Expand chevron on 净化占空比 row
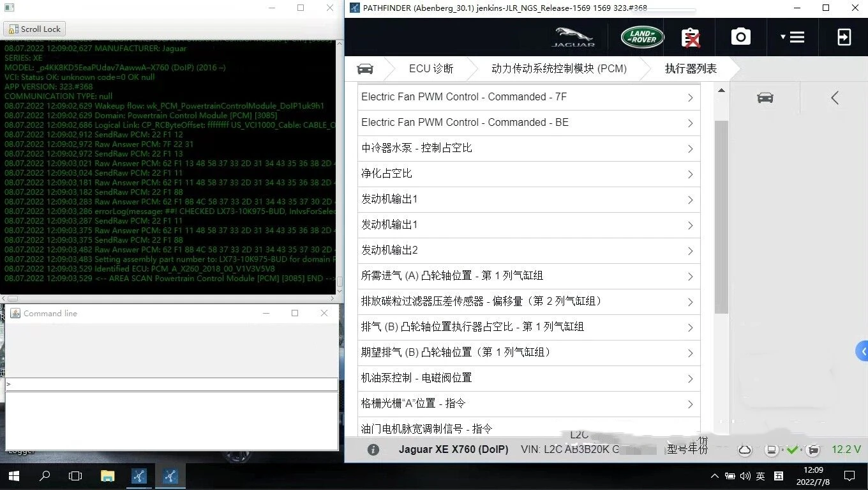 pos(690,174)
